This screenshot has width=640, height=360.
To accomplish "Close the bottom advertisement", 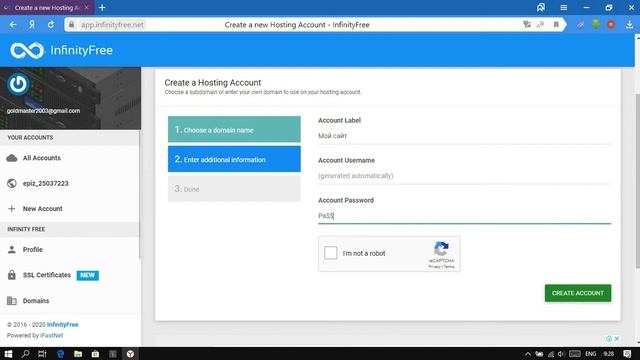I will 617,339.
